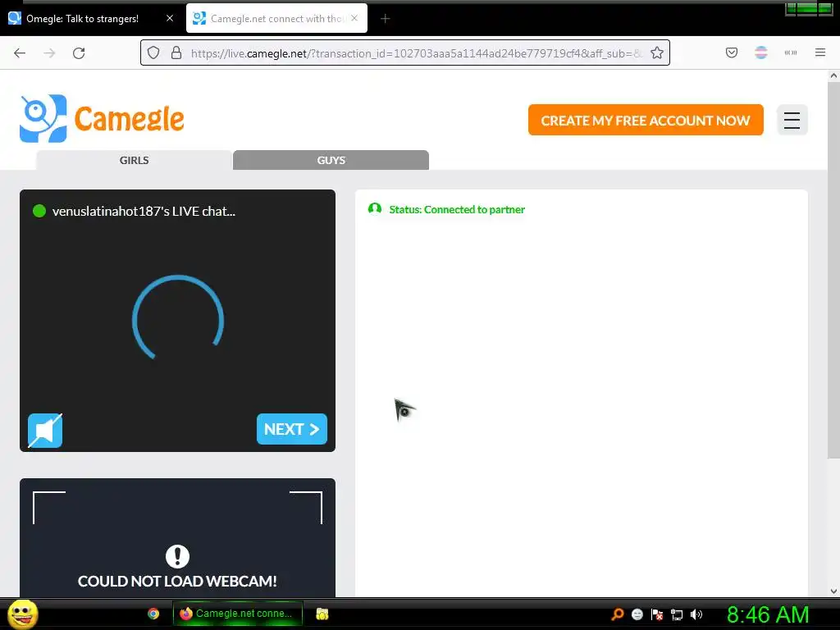
Task: Launch Chrome from the taskbar
Action: 153,614
